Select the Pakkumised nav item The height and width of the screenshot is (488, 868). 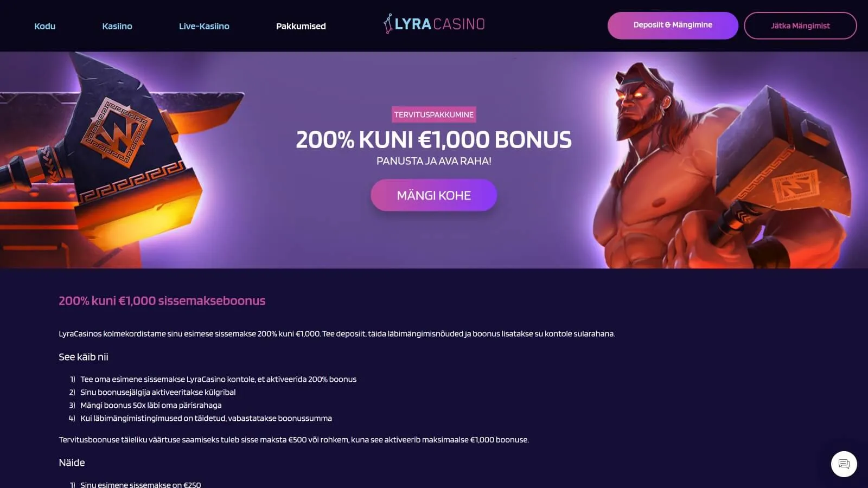301,26
